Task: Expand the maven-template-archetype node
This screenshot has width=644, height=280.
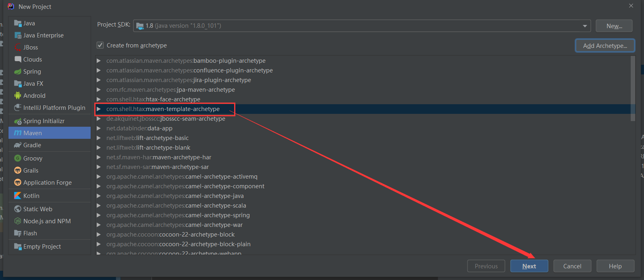Action: 99,109
